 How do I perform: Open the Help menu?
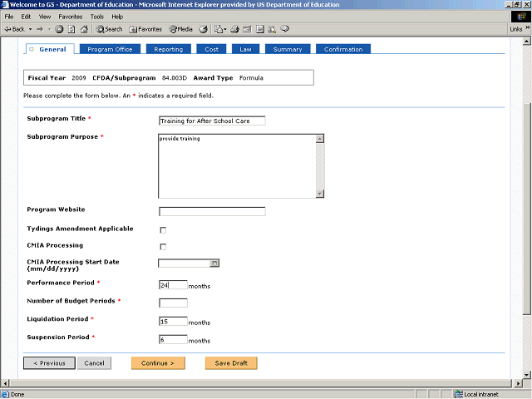pos(117,17)
